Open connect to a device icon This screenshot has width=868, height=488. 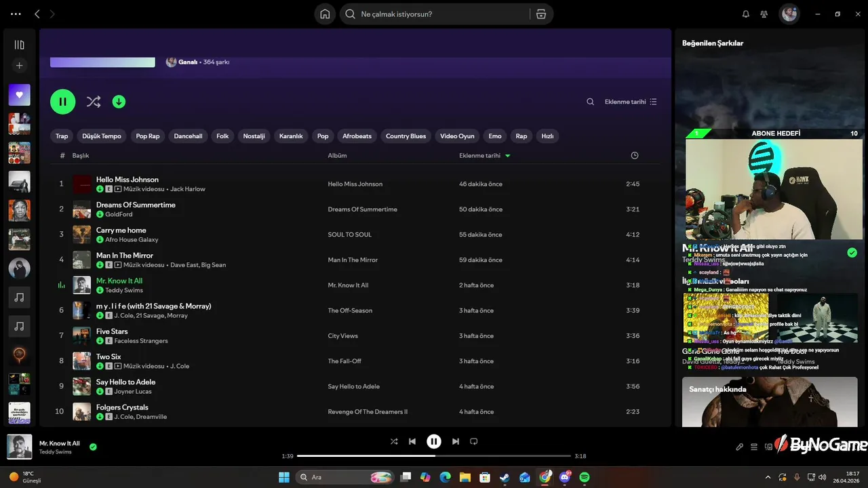pos(768,447)
